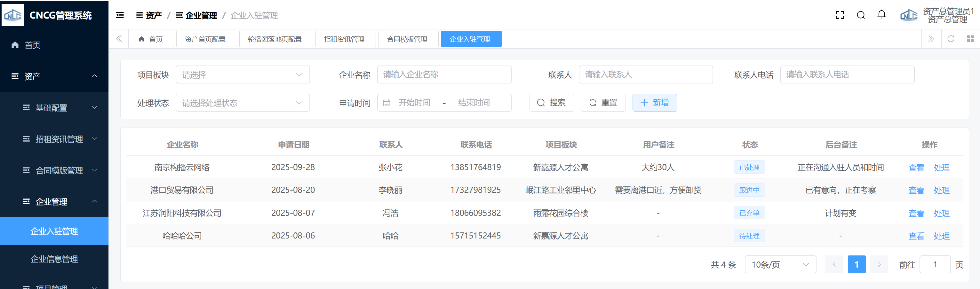Image resolution: width=980 pixels, height=289 pixels.
Task: Open the tab grid menu icon
Action: pyautogui.click(x=970, y=39)
